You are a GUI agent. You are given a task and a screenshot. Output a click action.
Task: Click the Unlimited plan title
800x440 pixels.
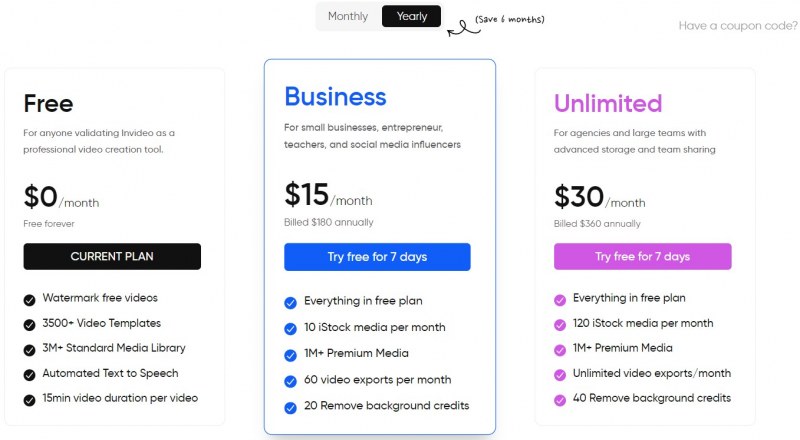click(x=608, y=104)
